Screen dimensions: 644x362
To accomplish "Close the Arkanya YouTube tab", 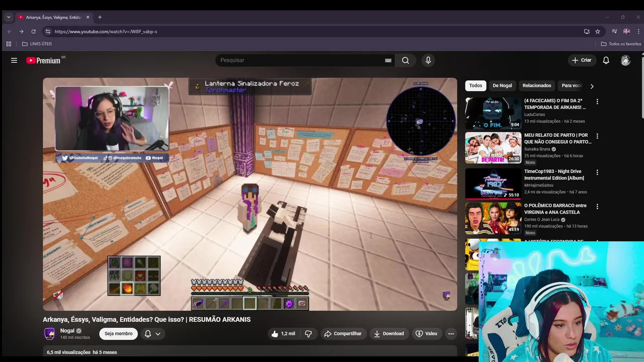I will click(88, 17).
